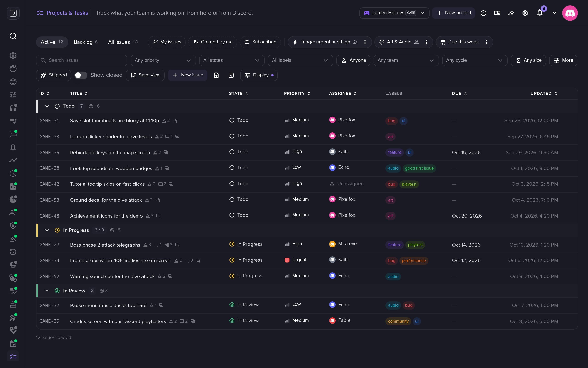Open settings gear in top header
Viewport: 588px width, 368px height.
[525, 13]
